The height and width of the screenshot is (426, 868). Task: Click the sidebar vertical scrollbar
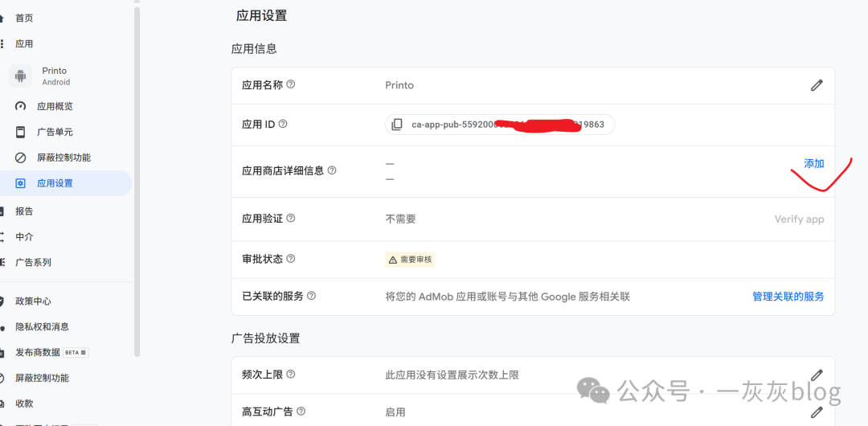click(x=137, y=180)
